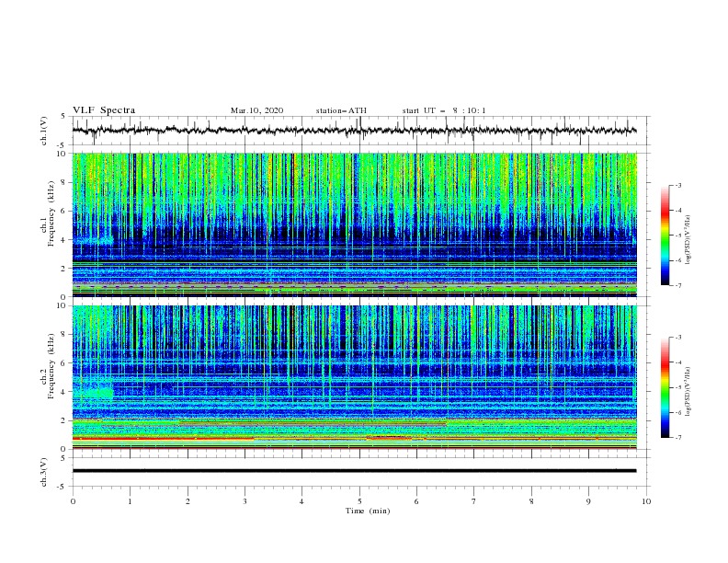Screen dimensions: 728x563
Task: Click the ch.2 "Frequency (kHz)" axis label
Action: (51, 365)
